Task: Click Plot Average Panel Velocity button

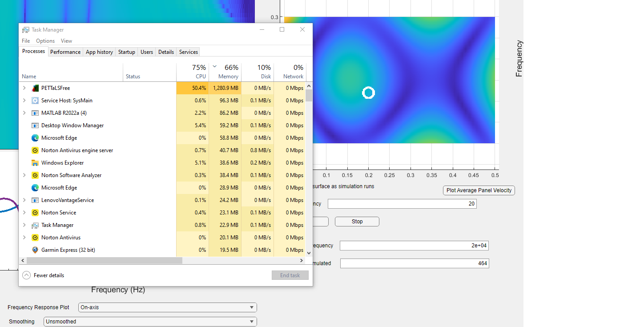Action: pos(479,190)
